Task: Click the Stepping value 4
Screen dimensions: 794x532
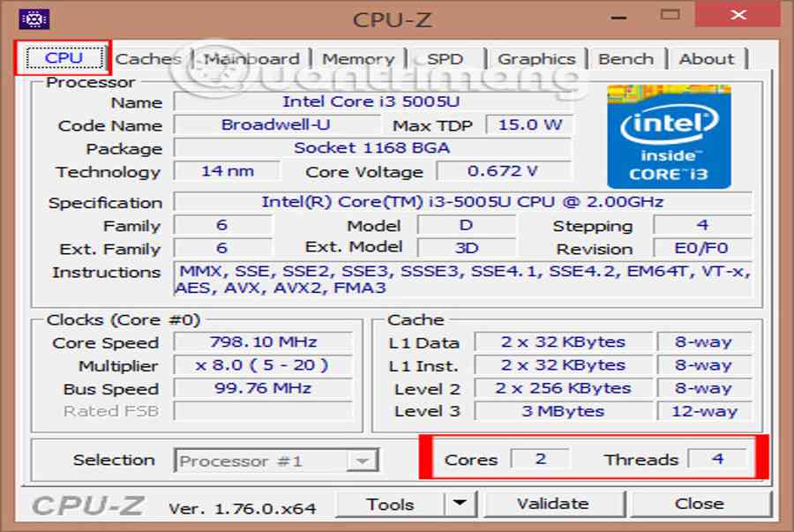Action: 702,225
